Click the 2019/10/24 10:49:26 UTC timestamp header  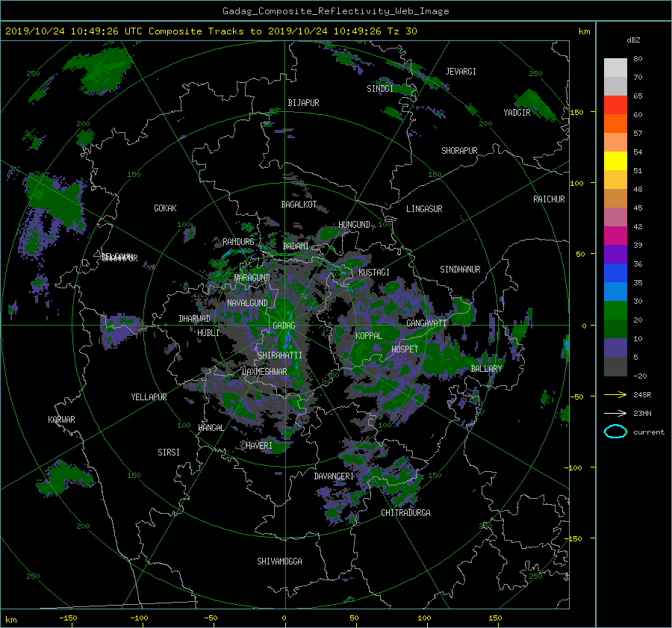coord(74,31)
